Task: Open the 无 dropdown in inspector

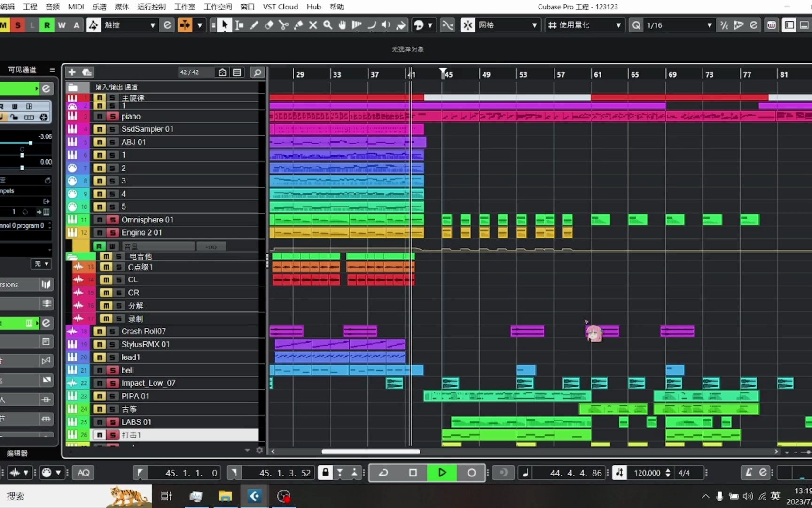Action: coord(41,264)
